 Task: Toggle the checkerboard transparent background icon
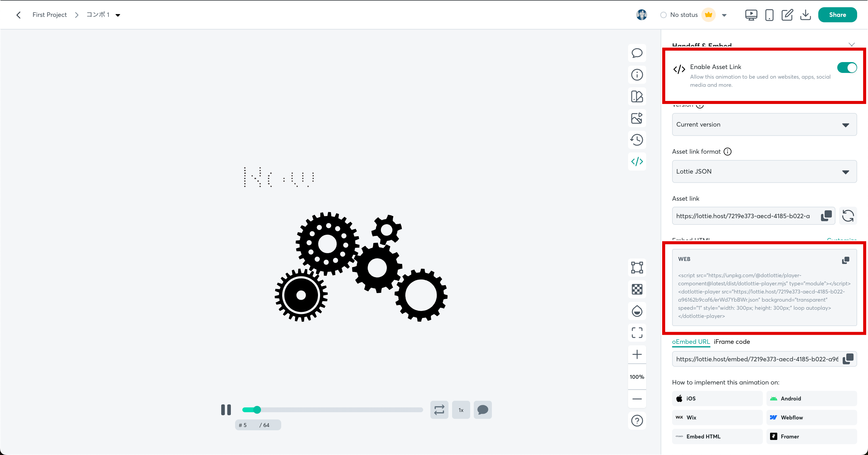(637, 289)
